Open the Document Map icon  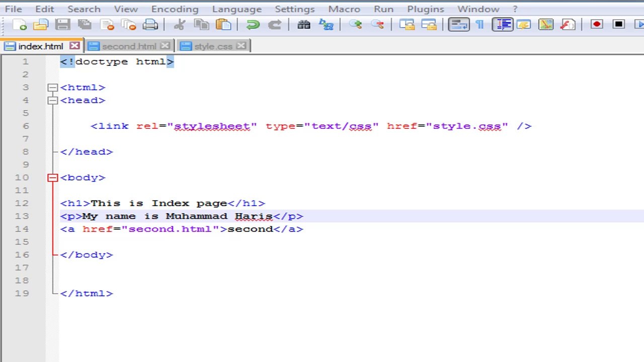[546, 25]
